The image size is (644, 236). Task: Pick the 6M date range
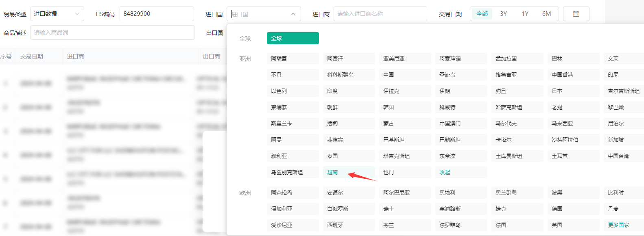(x=546, y=14)
